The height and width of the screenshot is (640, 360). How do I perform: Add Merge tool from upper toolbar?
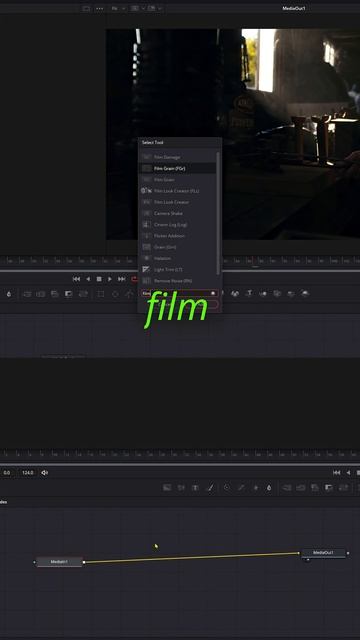pyautogui.click(x=27, y=294)
